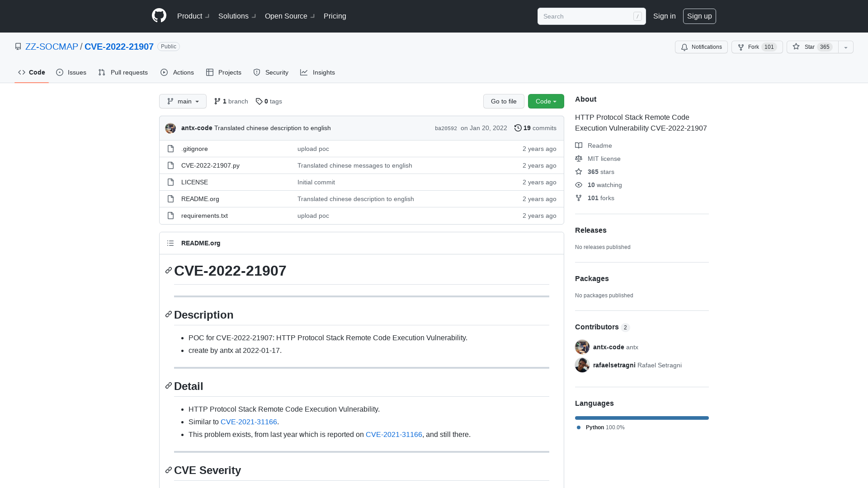Open the .gitignore file
Screen dimensions: 868x488
pyautogui.click(x=194, y=149)
